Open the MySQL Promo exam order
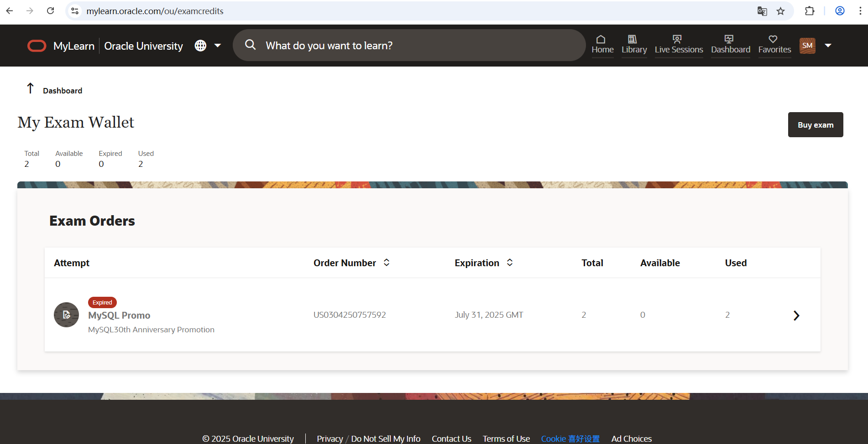Viewport: 868px width, 444px height. 119,315
